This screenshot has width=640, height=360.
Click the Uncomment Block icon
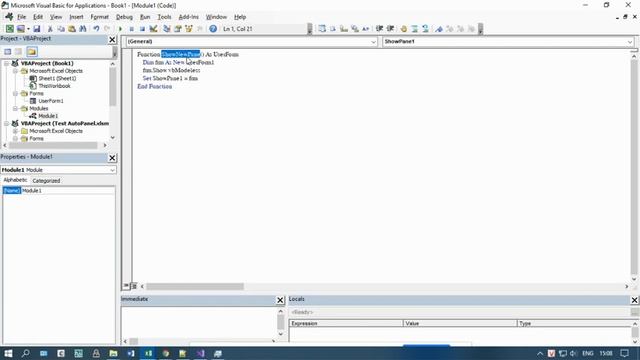click(x=425, y=29)
